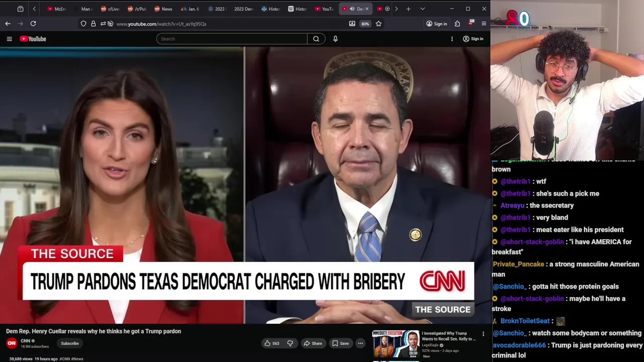Switch to the 'r/Pul' Reddit tab
Screen dimensions: 644x362
137,9
